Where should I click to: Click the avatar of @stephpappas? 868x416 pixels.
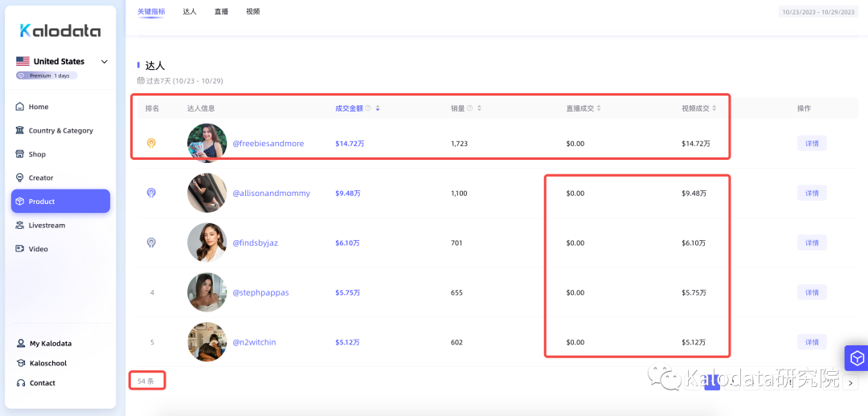pos(207,292)
